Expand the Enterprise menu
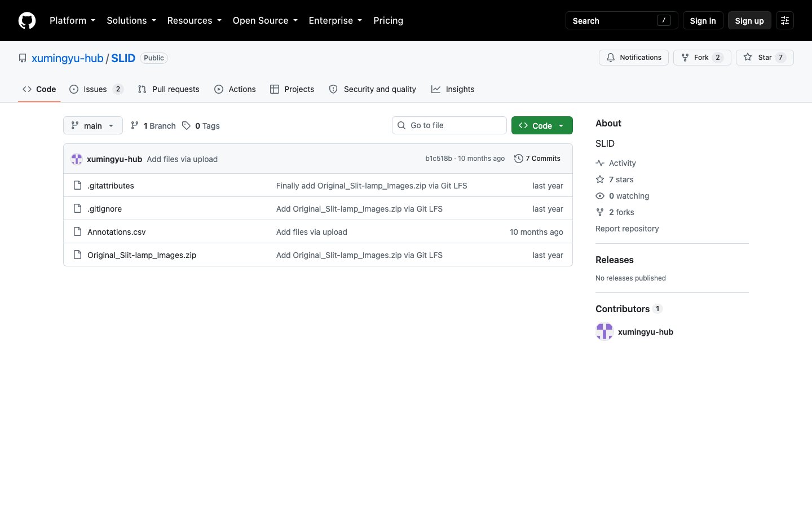The image size is (812, 508). pyautogui.click(x=335, y=20)
